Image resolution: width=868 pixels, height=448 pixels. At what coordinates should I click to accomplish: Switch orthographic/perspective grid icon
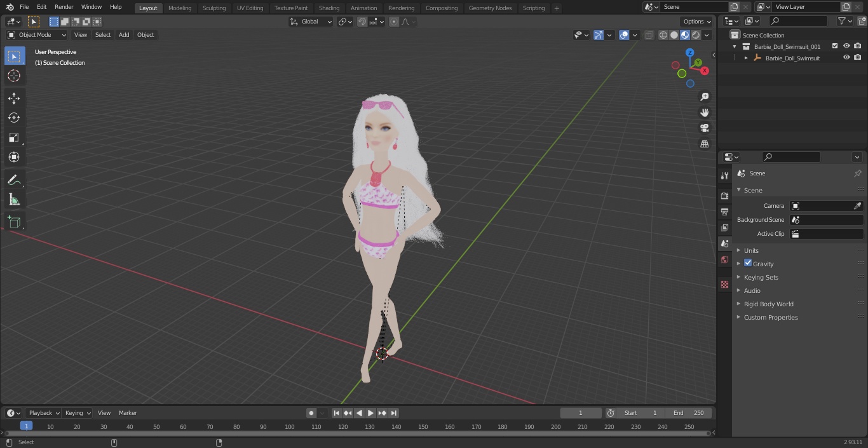pyautogui.click(x=704, y=144)
